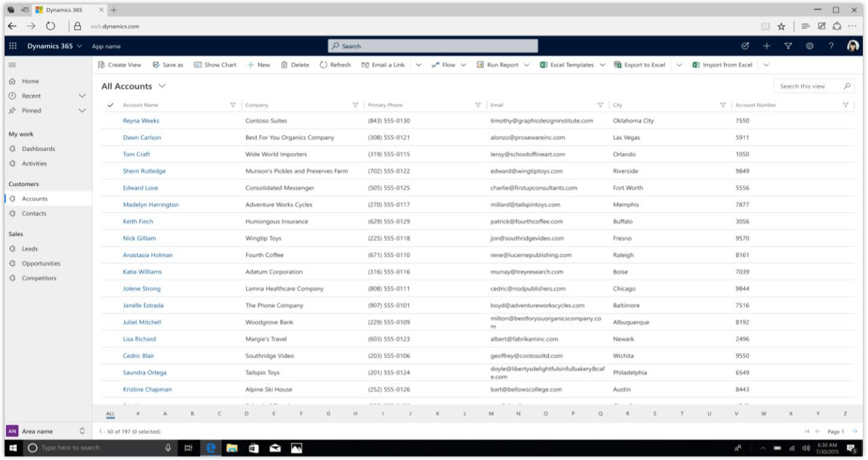This screenshot has height=460, width=868.
Task: Sort by the Company column header
Action: [x=257, y=105]
